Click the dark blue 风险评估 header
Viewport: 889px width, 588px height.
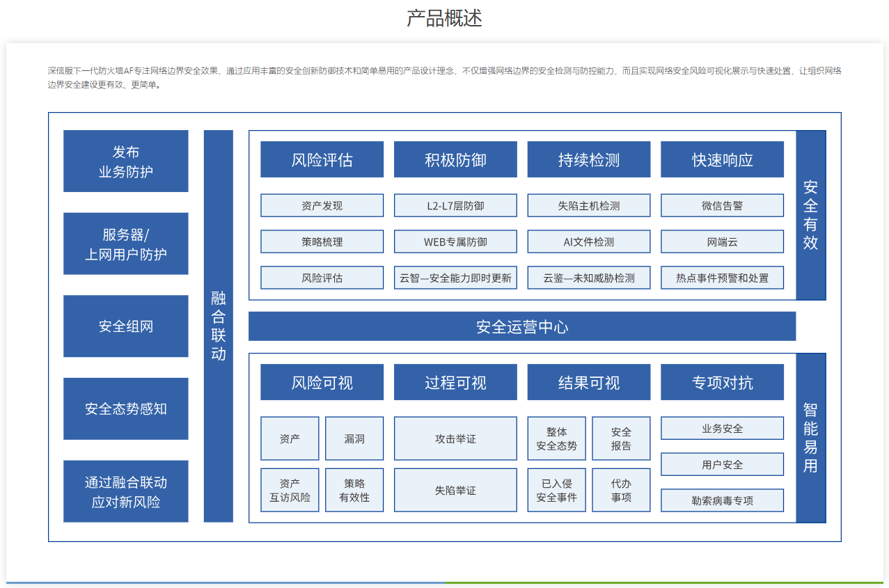point(322,159)
